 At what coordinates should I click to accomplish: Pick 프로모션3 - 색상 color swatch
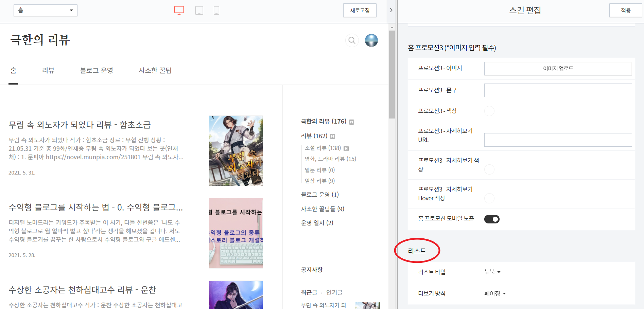(489, 111)
